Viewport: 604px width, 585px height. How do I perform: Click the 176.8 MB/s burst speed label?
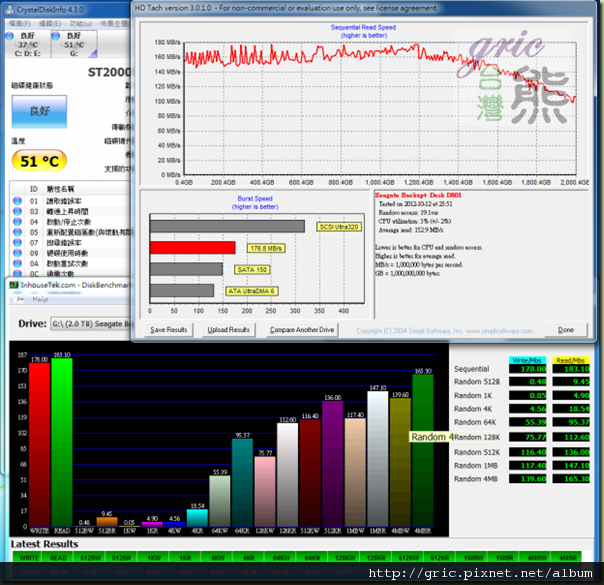(x=266, y=248)
